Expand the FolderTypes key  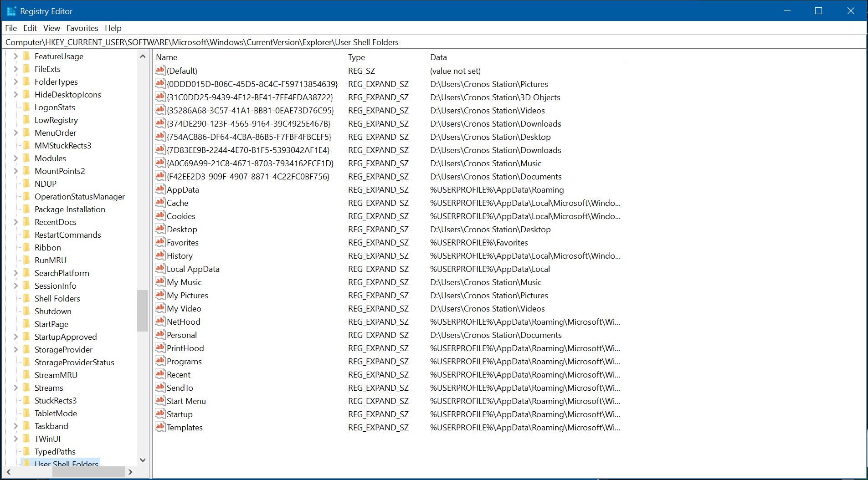coord(15,82)
